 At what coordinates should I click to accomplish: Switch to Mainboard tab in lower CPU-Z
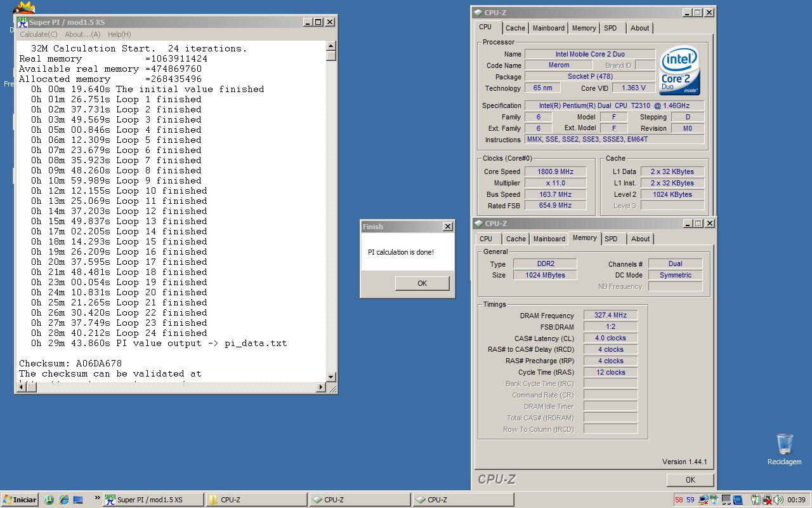[x=549, y=239]
